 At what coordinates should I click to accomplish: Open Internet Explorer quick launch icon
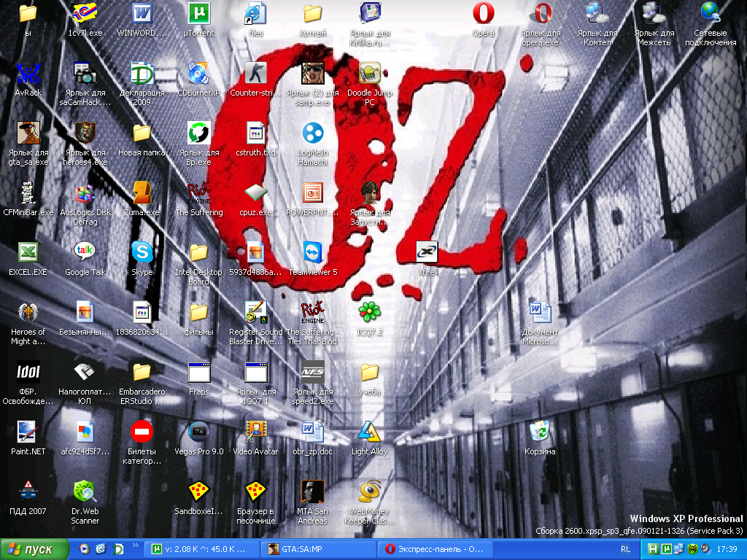(101, 549)
